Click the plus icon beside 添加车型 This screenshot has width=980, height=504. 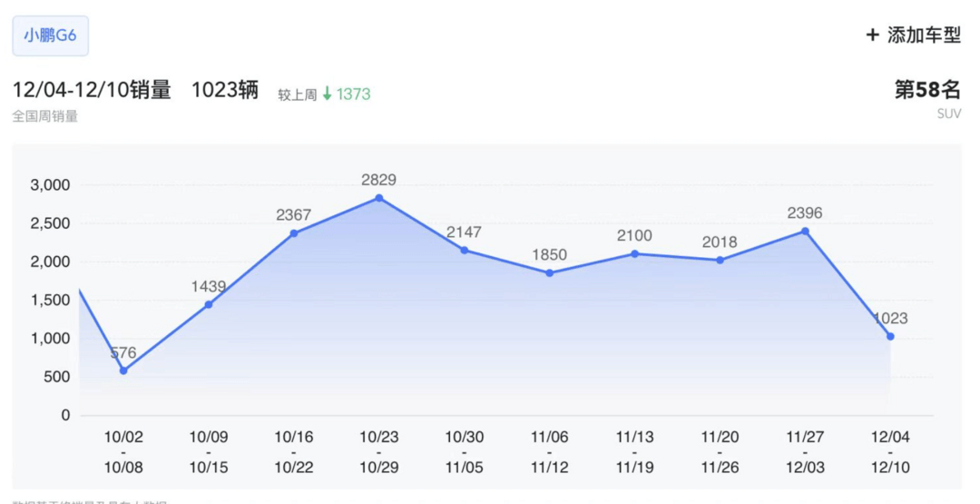click(873, 35)
